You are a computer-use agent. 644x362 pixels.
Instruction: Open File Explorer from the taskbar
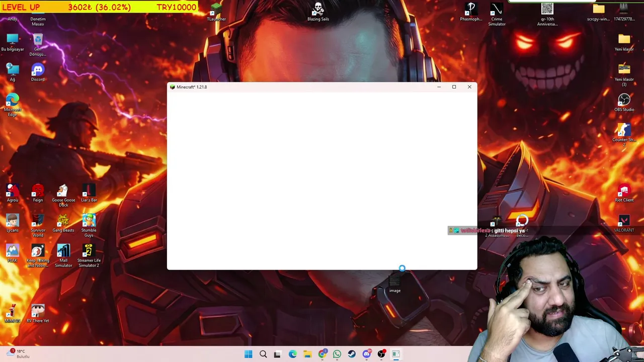point(307,354)
